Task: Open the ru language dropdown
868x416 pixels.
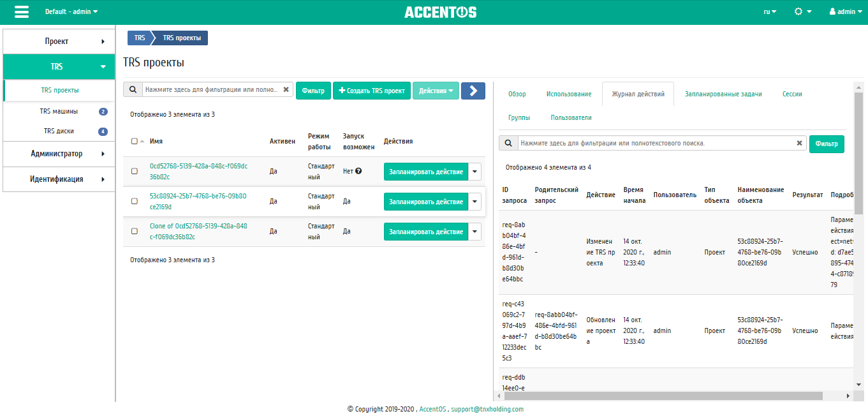Action: (x=770, y=11)
